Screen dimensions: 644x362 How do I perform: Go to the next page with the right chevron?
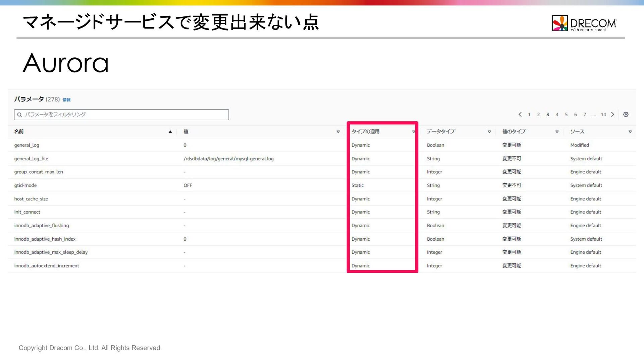pos(612,114)
